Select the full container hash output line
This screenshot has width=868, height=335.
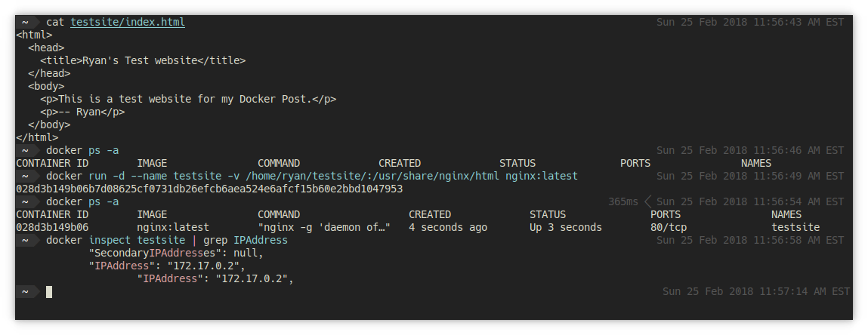coord(209,189)
